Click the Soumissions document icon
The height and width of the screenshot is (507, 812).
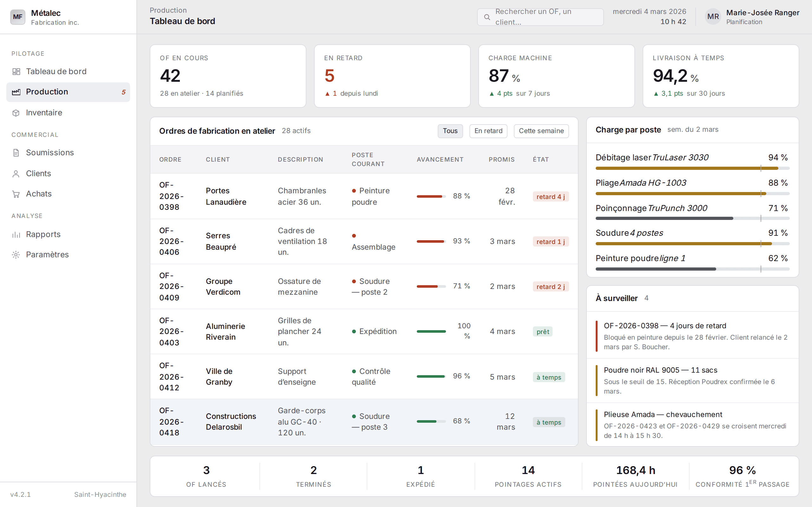point(16,152)
